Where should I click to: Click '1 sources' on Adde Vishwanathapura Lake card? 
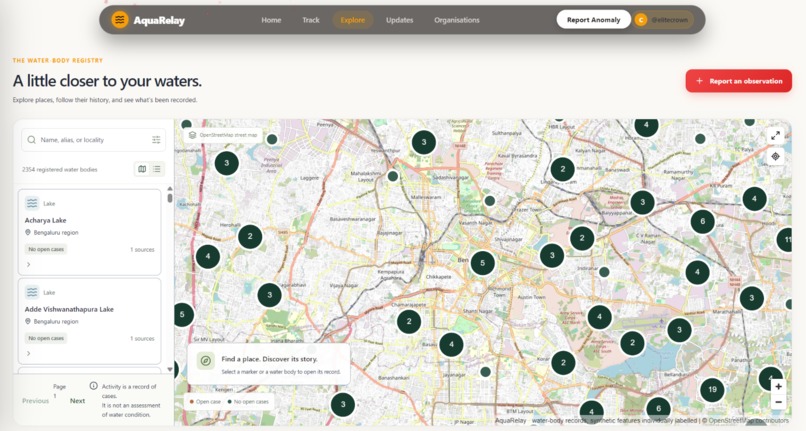point(142,338)
